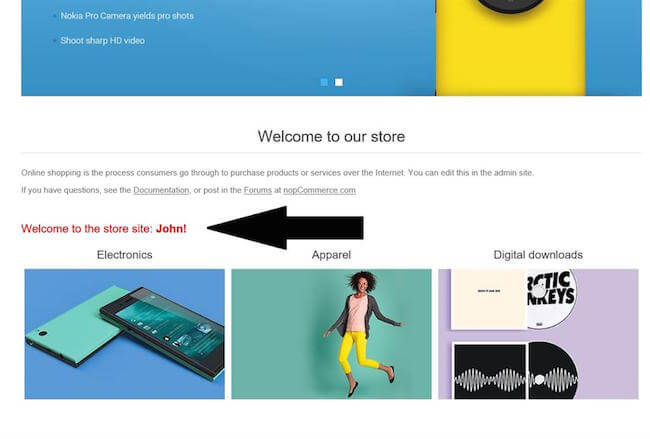
Task: Select the second white slider dot
Action: click(x=339, y=82)
